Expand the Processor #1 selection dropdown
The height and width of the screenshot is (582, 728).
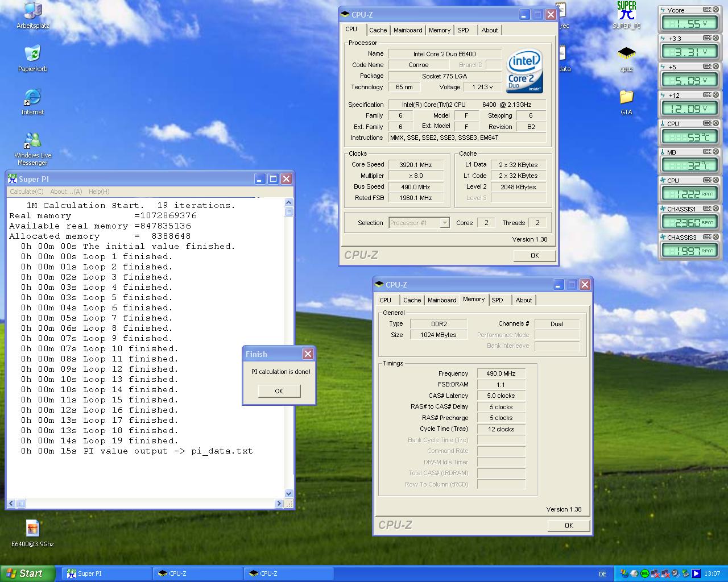[x=445, y=223]
